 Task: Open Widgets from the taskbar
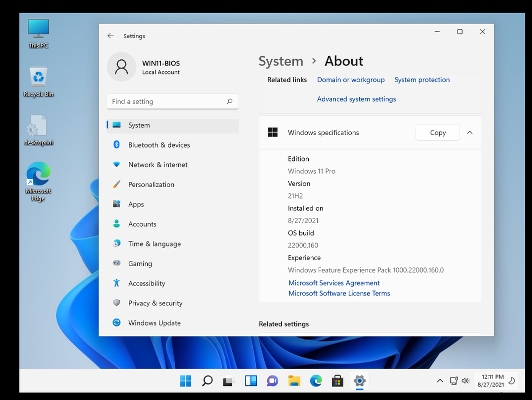click(251, 381)
